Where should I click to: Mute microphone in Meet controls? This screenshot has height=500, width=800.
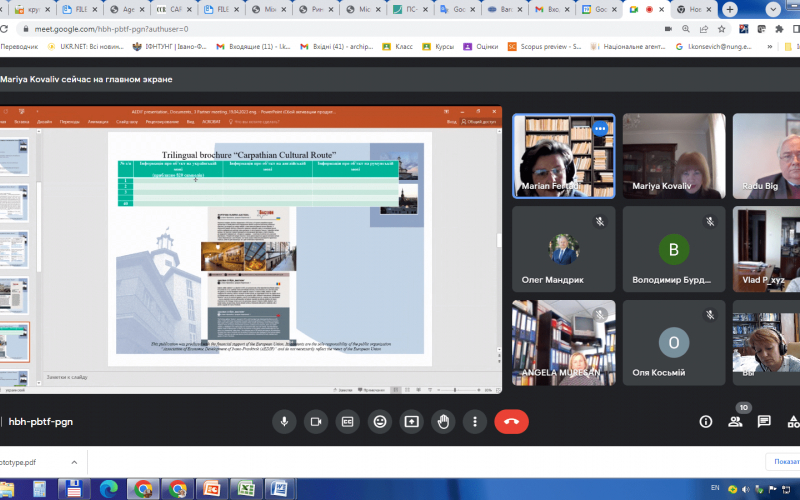[x=284, y=421]
